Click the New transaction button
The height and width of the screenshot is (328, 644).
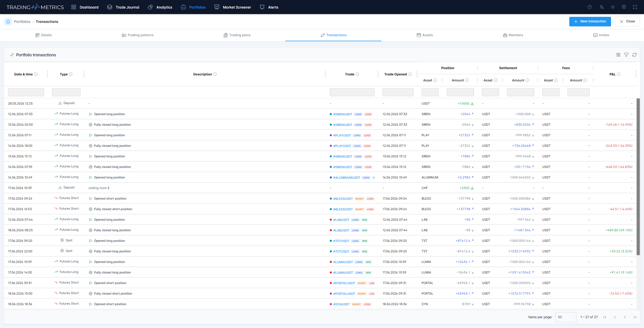tap(590, 21)
